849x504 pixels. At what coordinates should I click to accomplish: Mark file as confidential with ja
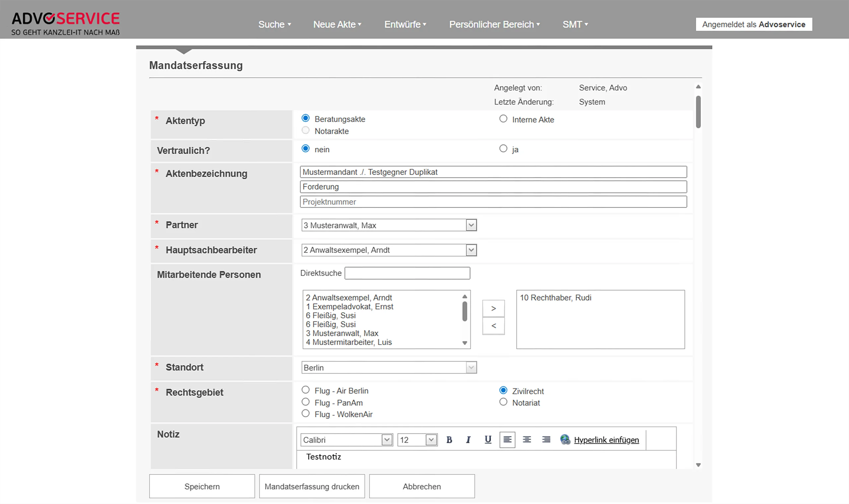(x=503, y=149)
